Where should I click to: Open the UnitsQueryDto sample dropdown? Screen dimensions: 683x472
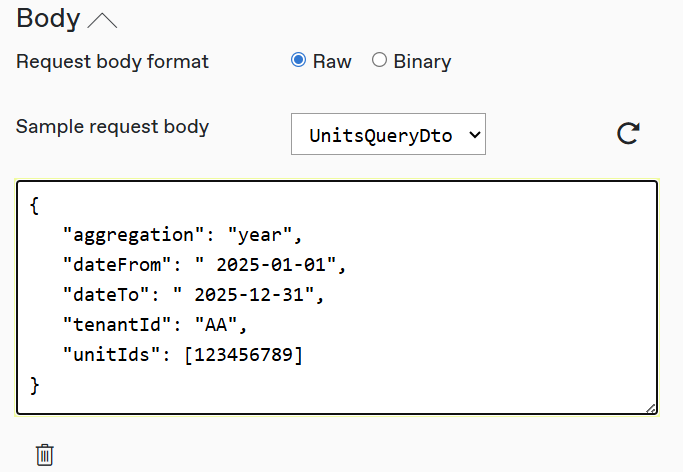click(388, 134)
